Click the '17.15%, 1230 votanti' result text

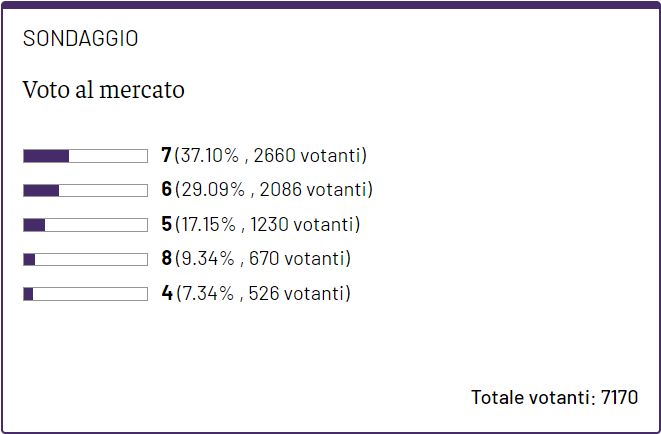pyautogui.click(x=268, y=224)
